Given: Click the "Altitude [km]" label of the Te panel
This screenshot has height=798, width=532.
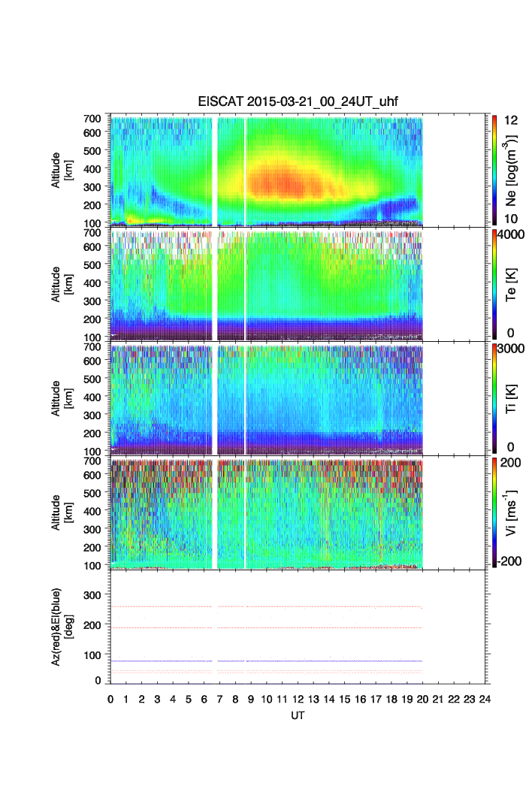Looking at the screenshot, I should pos(62,284).
